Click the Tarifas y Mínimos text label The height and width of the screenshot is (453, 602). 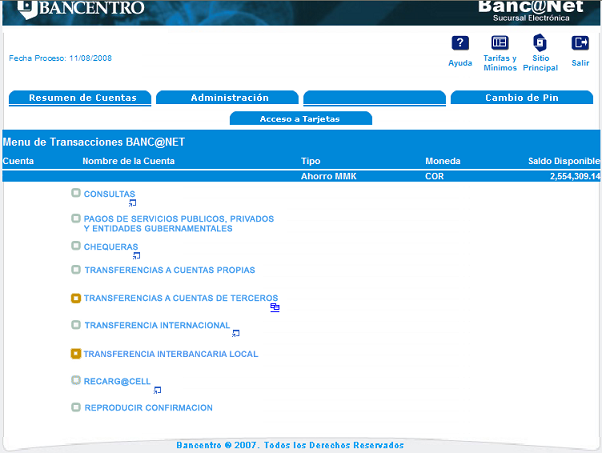click(500, 63)
